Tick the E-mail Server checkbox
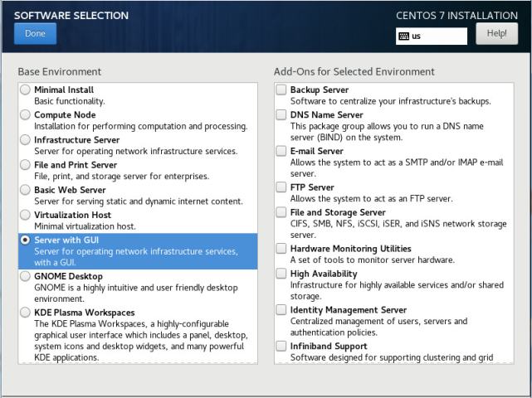This screenshot has width=532, height=398. tap(281, 151)
